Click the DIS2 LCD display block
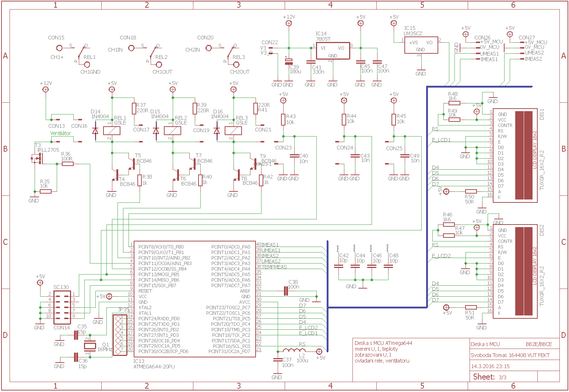Screen dimensions: 569x392 point(515,271)
